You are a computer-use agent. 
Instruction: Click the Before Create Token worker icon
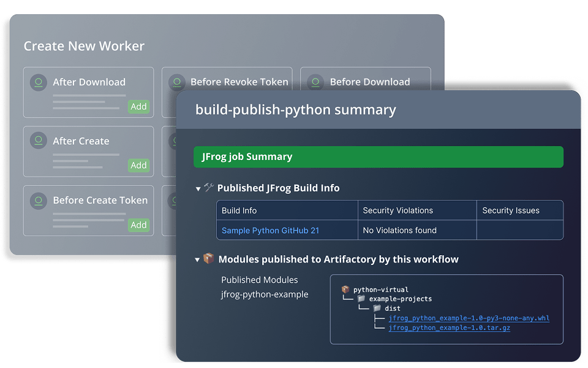[x=38, y=201]
